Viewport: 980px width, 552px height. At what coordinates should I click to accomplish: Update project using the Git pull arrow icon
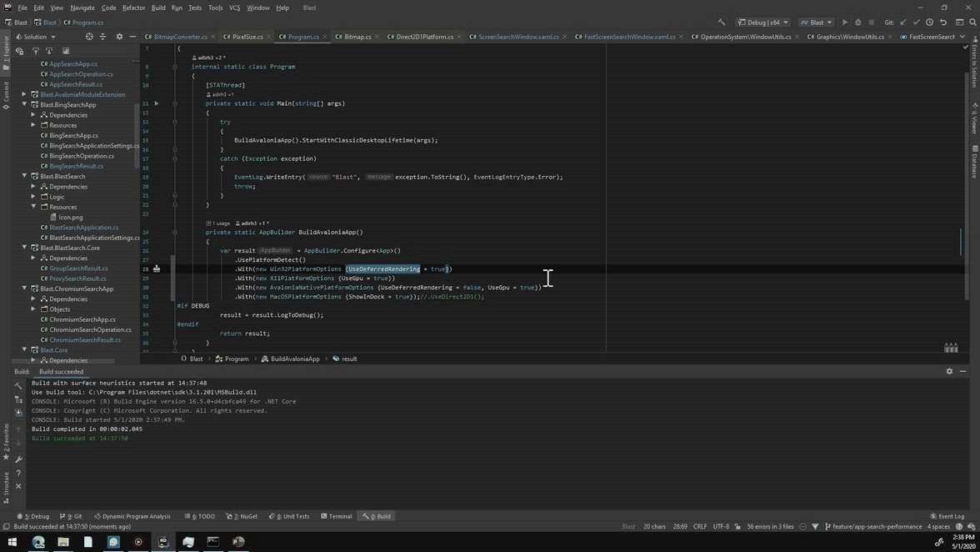pos(902,23)
